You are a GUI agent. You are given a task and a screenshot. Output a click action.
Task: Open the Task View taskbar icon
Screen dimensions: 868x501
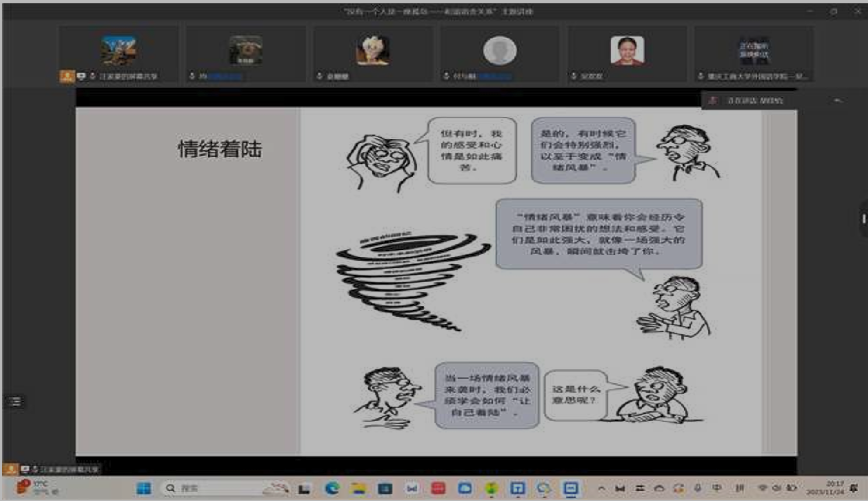[304, 489]
